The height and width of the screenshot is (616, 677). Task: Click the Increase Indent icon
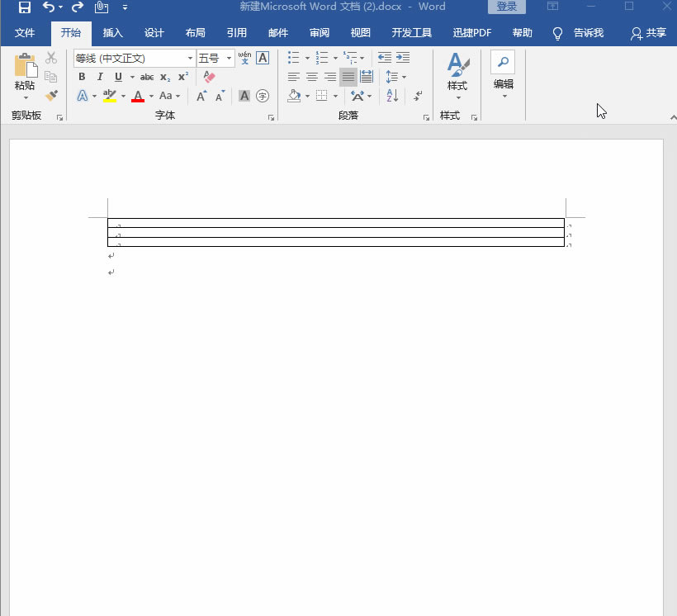(x=403, y=58)
